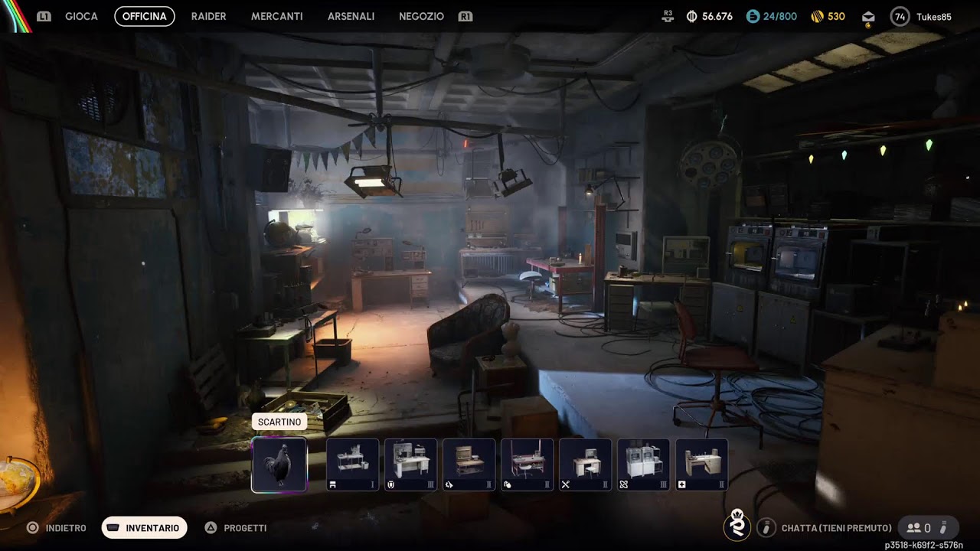Select the crossed-tools utility station
The width and height of the screenshot is (980, 551).
click(586, 465)
